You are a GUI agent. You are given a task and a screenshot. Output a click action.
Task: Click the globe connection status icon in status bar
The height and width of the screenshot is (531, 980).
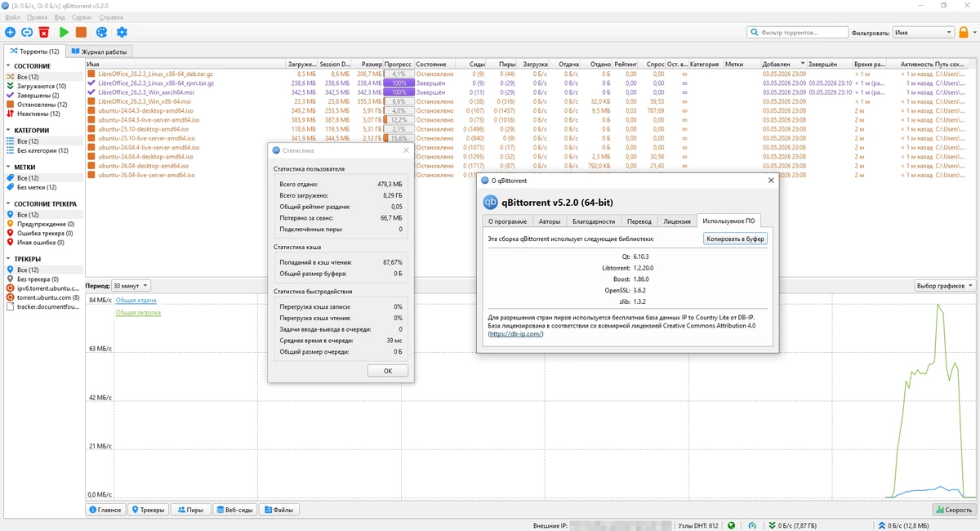coord(731,525)
